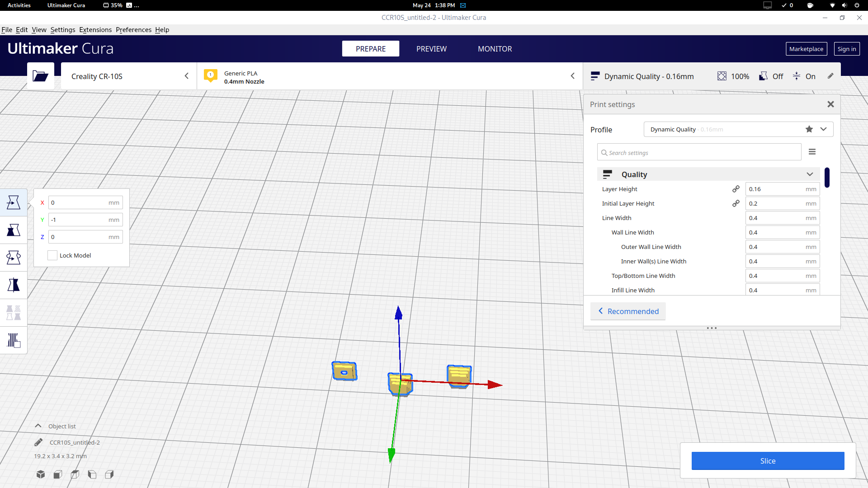Open file folder icon
868x488 pixels.
click(40, 76)
